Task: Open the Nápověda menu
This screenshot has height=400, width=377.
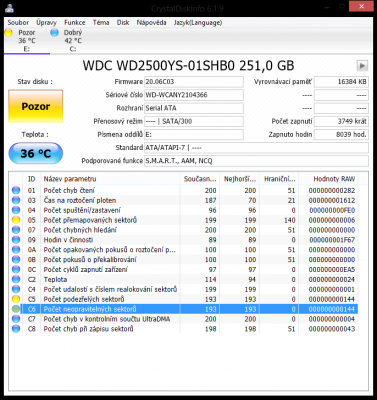Action: coord(151,23)
